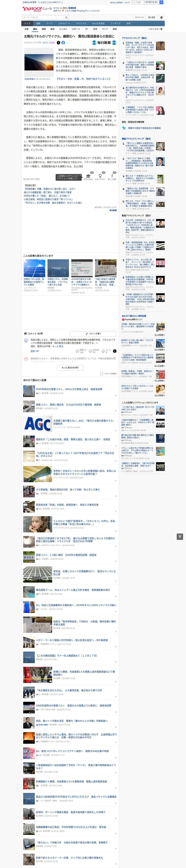186x868 pixels.
Task: Open the solar panel article image
Action: coord(39,62)
